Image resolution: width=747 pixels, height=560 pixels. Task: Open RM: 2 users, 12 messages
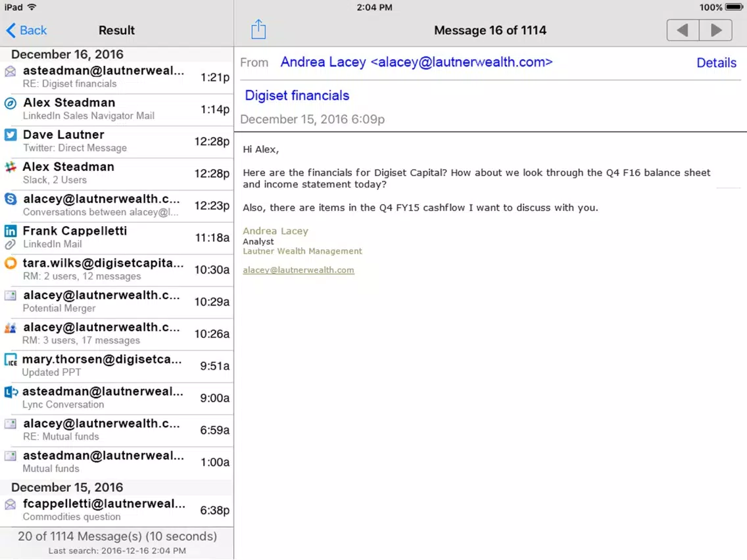[117, 269]
